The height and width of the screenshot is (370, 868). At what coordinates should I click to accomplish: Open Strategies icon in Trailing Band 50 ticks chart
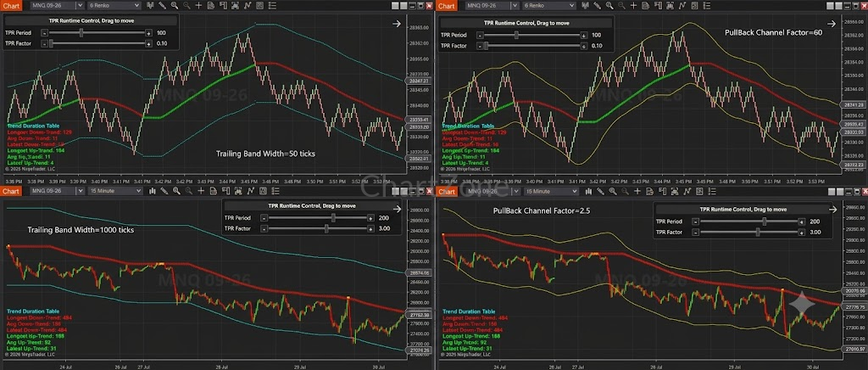pos(259,6)
